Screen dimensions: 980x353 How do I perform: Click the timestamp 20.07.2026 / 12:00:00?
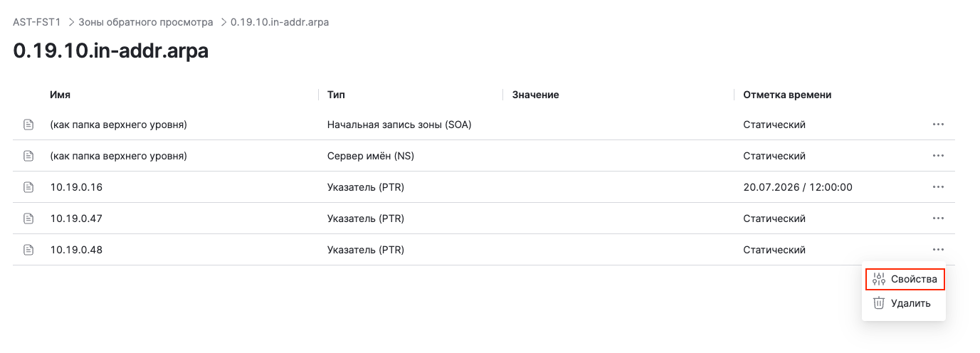coord(798,187)
